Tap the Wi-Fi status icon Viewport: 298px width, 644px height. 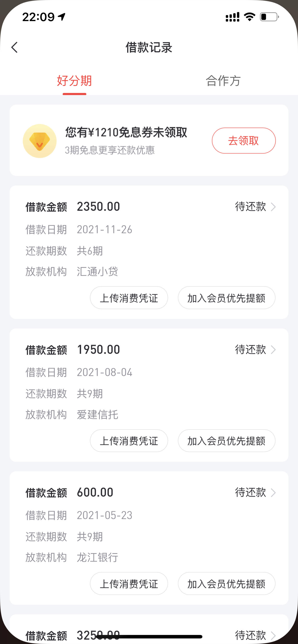click(x=250, y=17)
